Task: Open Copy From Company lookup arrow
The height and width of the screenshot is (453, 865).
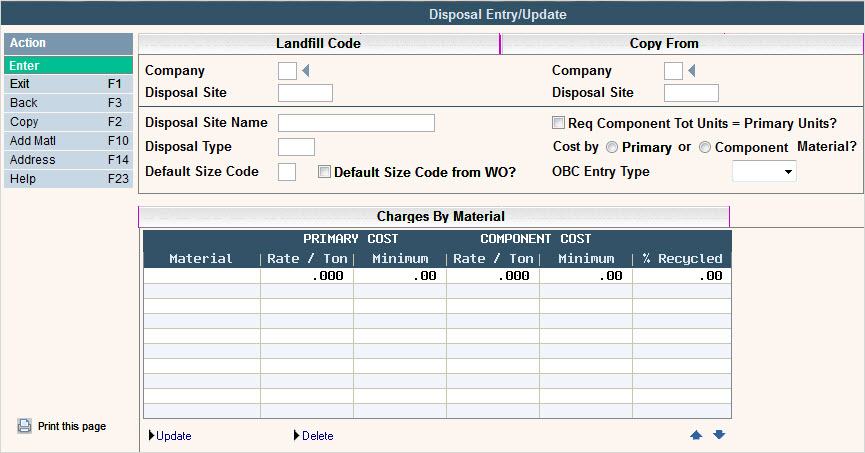Action: 692,71
